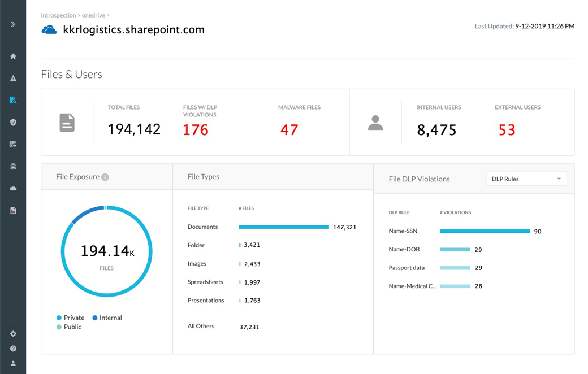Click the File Exposure info icon
The height and width of the screenshot is (374, 588).
[x=105, y=177]
